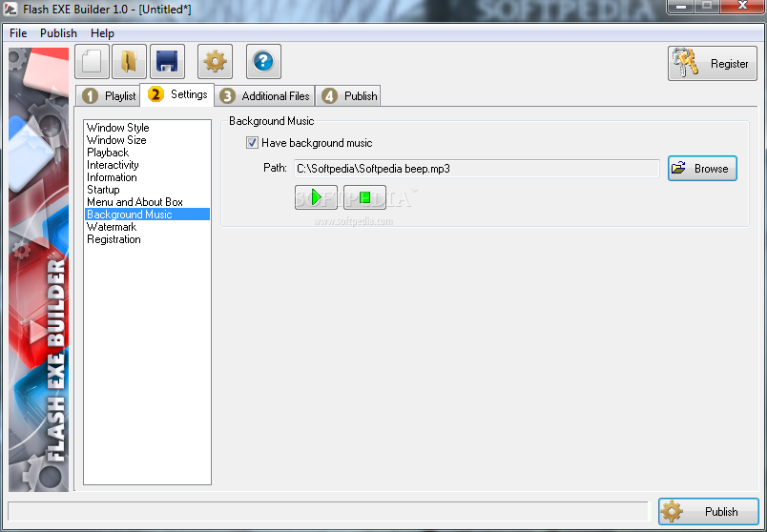
Task: Click the application icon in title bar
Action: coord(10,9)
